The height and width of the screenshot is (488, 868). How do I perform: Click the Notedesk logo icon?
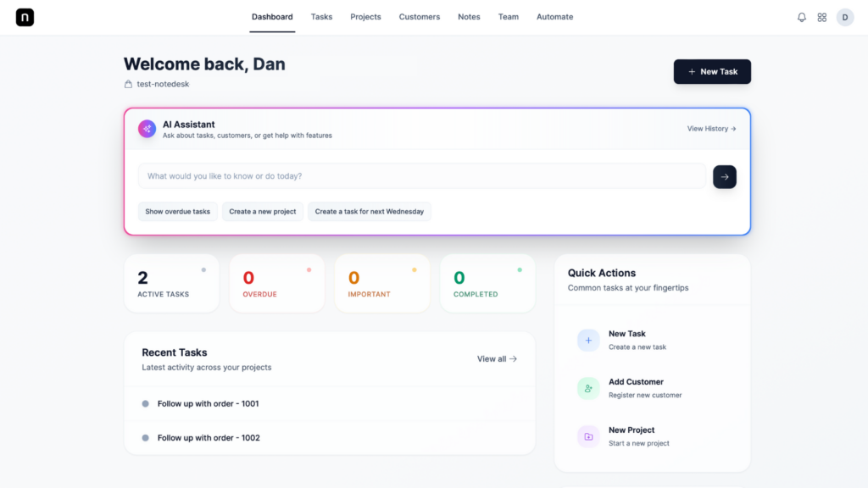25,17
